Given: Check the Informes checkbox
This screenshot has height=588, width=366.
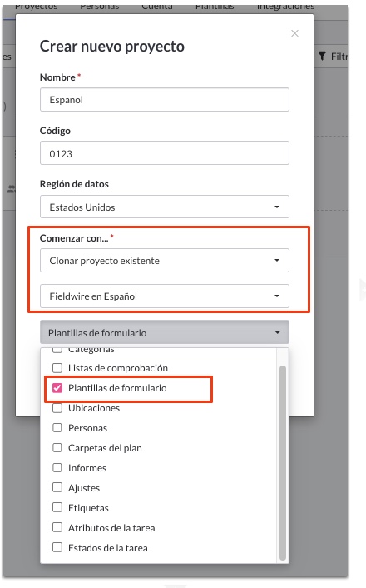Looking at the screenshot, I should [x=57, y=468].
